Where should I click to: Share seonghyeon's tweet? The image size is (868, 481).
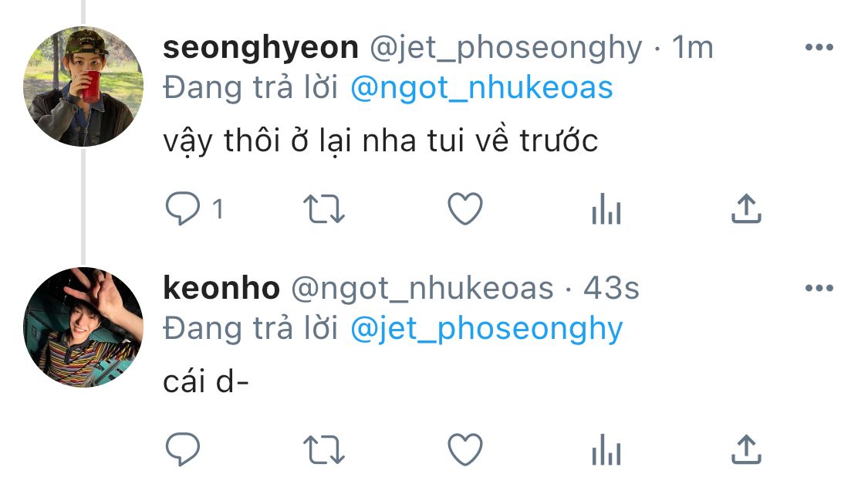coord(746,208)
